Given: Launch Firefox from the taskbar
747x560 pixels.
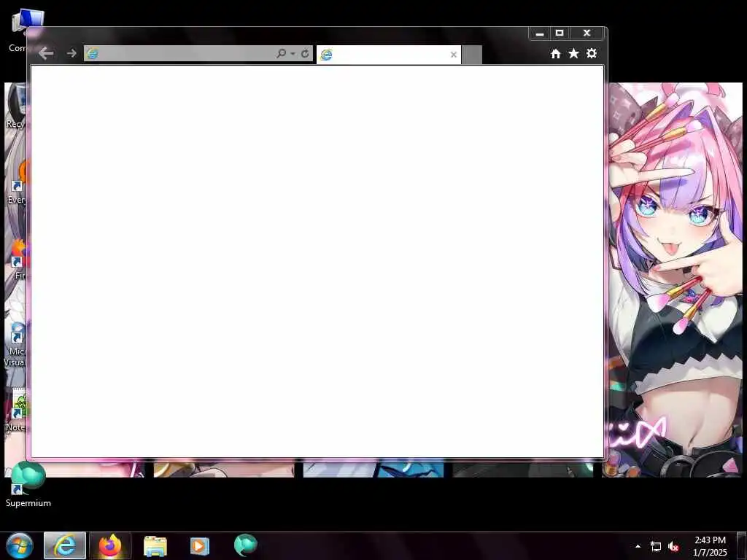Looking at the screenshot, I should (x=110, y=545).
